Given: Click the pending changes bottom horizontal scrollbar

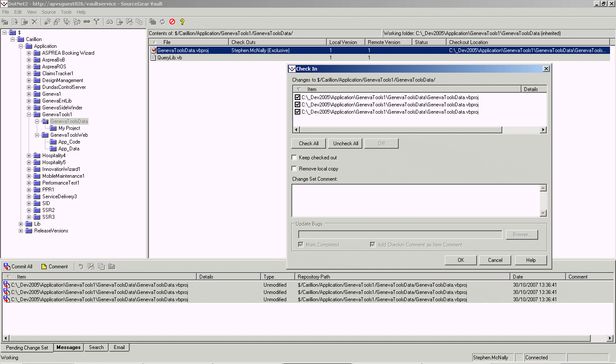Looking at the screenshot, I should (x=308, y=338).
